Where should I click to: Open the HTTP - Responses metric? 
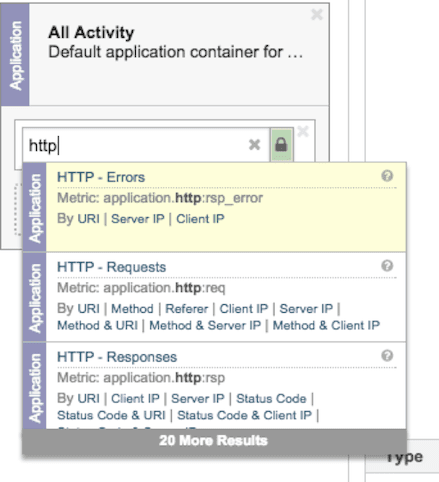pos(117,357)
